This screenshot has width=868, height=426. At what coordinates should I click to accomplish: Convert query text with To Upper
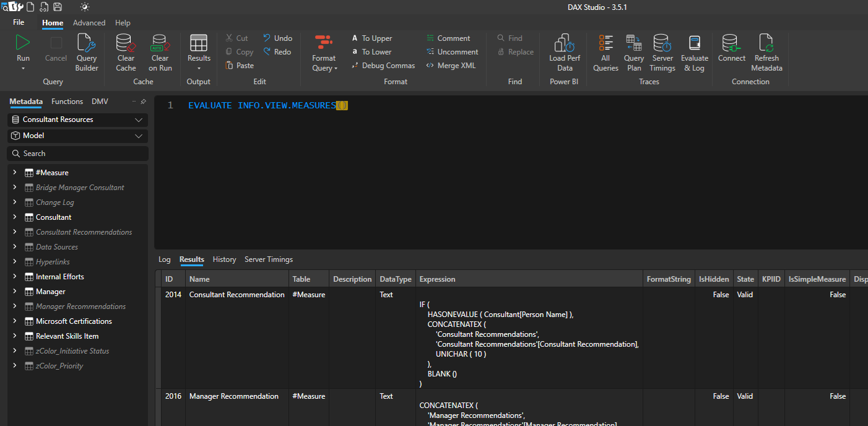click(x=371, y=38)
